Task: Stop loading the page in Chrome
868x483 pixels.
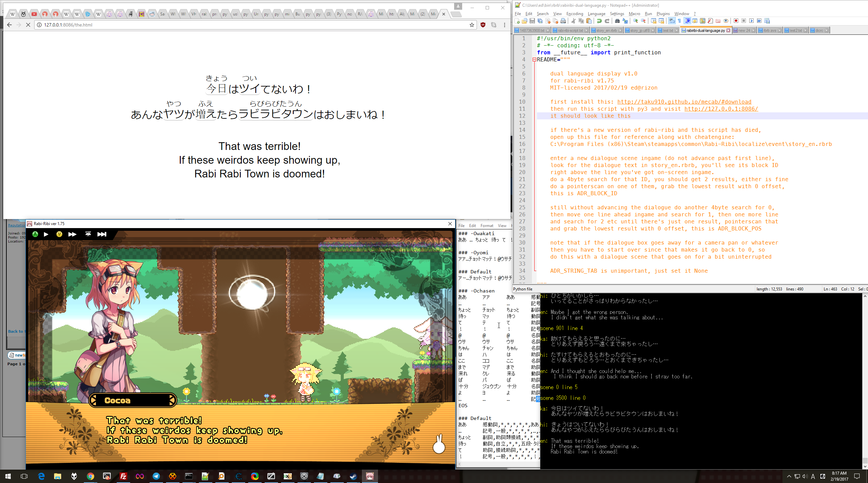Action: (x=28, y=25)
